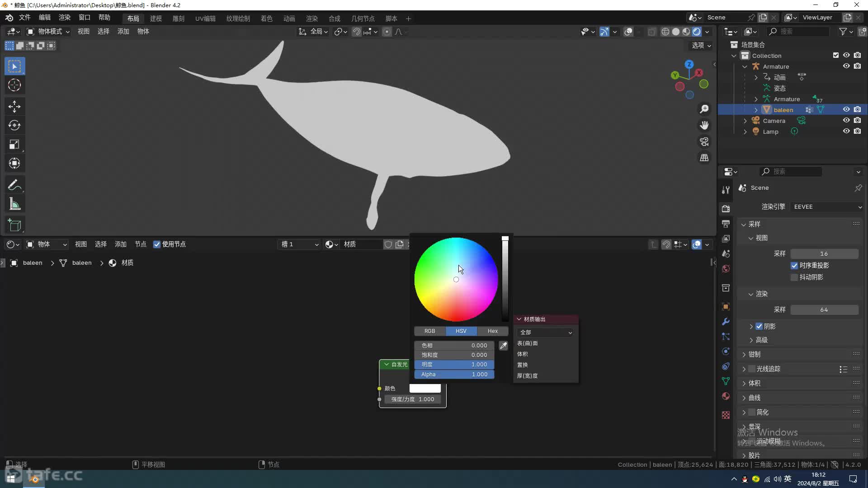The height and width of the screenshot is (488, 868).
Task: Select the Scale tool
Action: 14,144
